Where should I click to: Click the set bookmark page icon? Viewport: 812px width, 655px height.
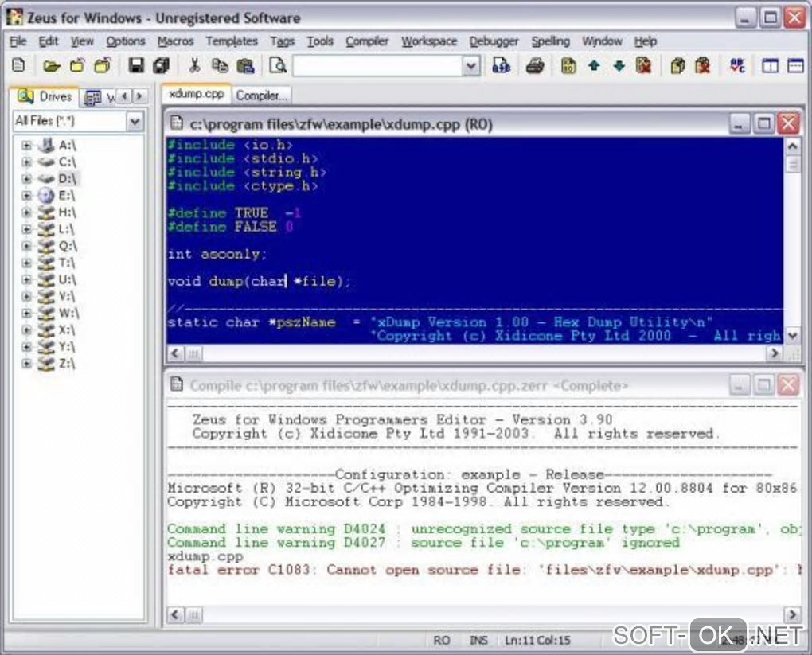[x=568, y=66]
